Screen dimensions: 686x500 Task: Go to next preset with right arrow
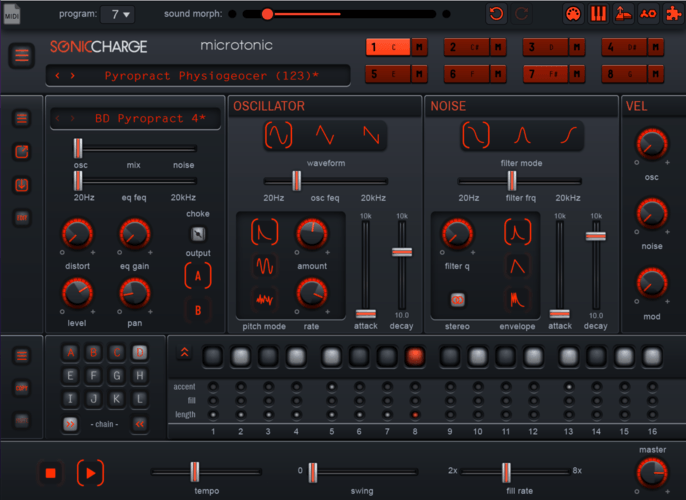73,76
